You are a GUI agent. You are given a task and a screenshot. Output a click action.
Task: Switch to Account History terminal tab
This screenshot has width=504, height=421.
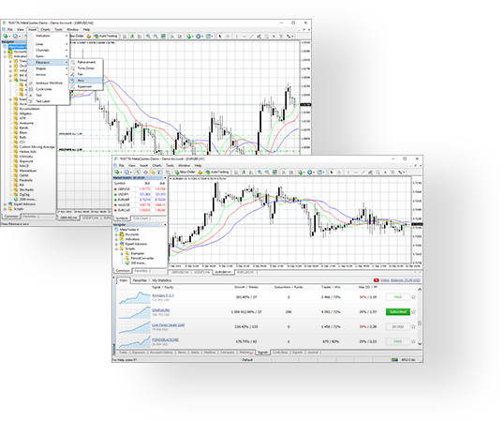click(x=161, y=353)
